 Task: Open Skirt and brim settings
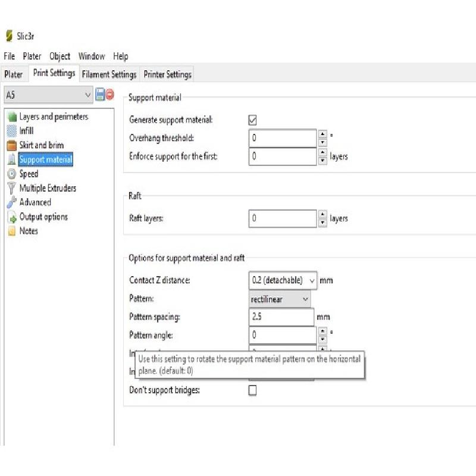[x=42, y=145]
